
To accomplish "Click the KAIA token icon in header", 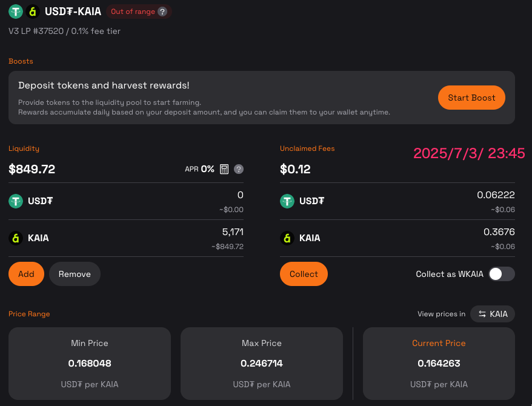I will 33,12.
